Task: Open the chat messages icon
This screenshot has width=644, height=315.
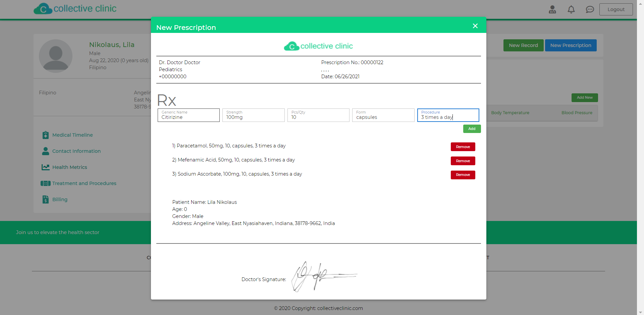Action: pyautogui.click(x=590, y=9)
